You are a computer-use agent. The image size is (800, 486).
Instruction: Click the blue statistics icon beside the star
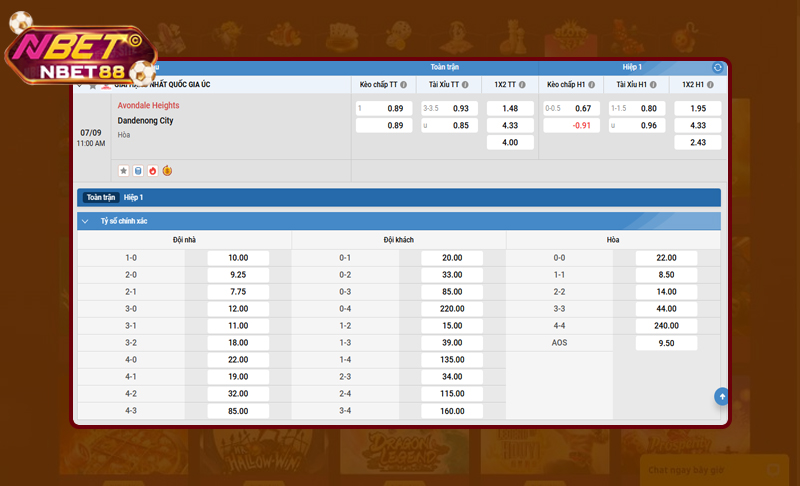[x=138, y=171]
